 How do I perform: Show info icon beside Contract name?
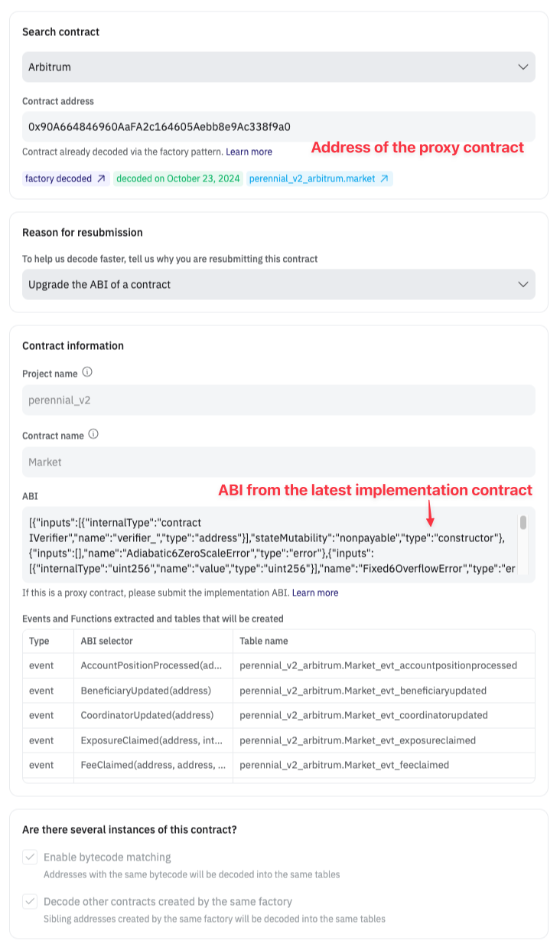(93, 434)
